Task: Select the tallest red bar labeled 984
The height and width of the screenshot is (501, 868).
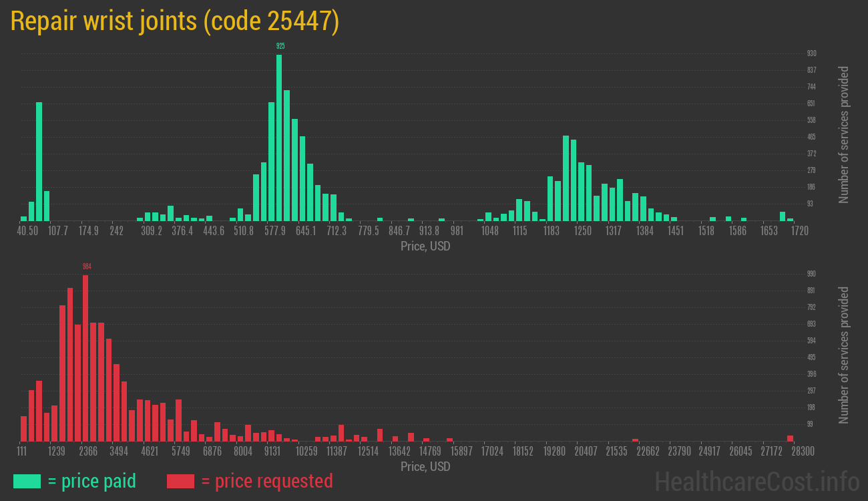Action: point(85,357)
